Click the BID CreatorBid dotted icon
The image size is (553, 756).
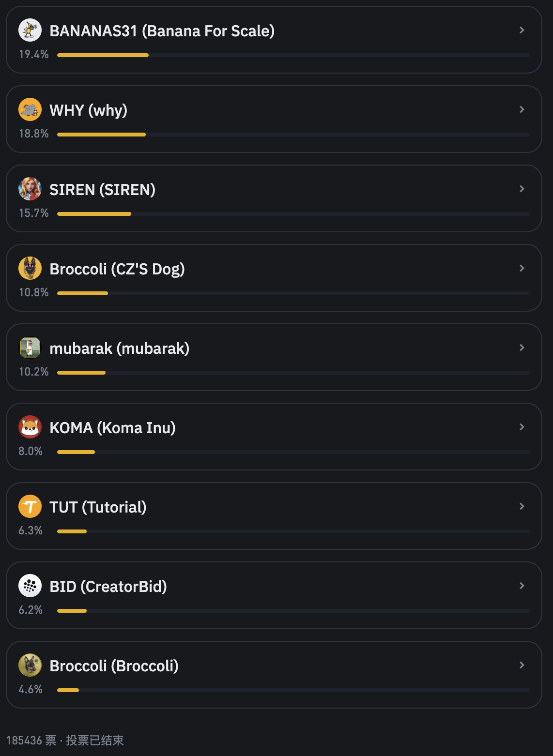30,586
